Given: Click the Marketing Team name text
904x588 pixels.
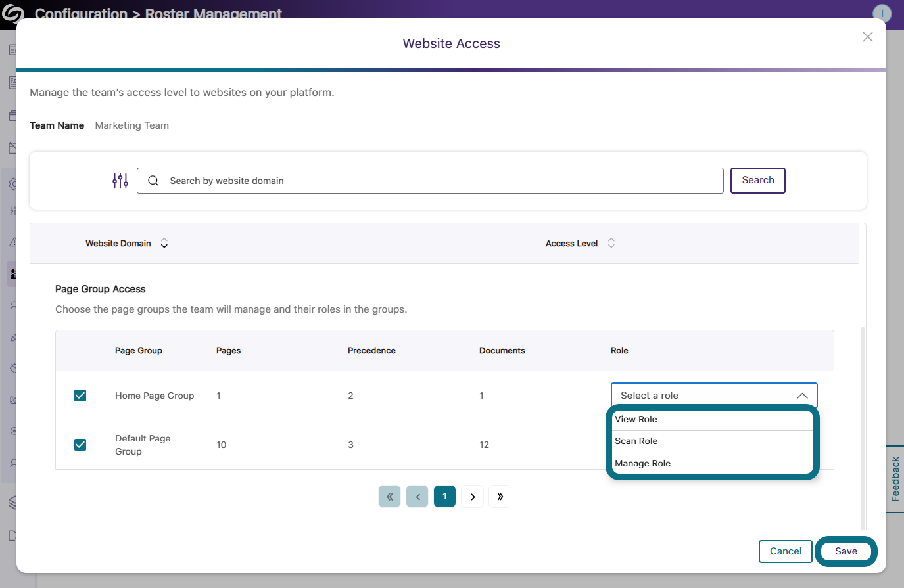Looking at the screenshot, I should 131,125.
